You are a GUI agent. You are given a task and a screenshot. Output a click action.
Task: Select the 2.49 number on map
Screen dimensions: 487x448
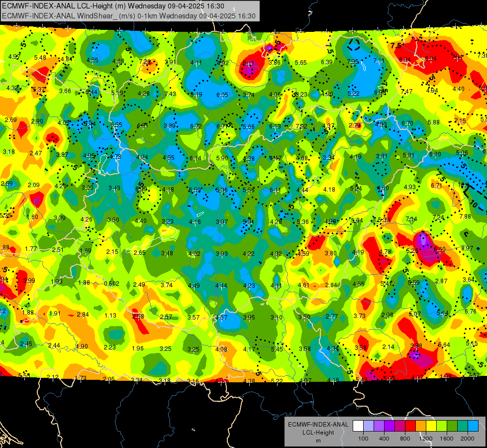(139, 284)
